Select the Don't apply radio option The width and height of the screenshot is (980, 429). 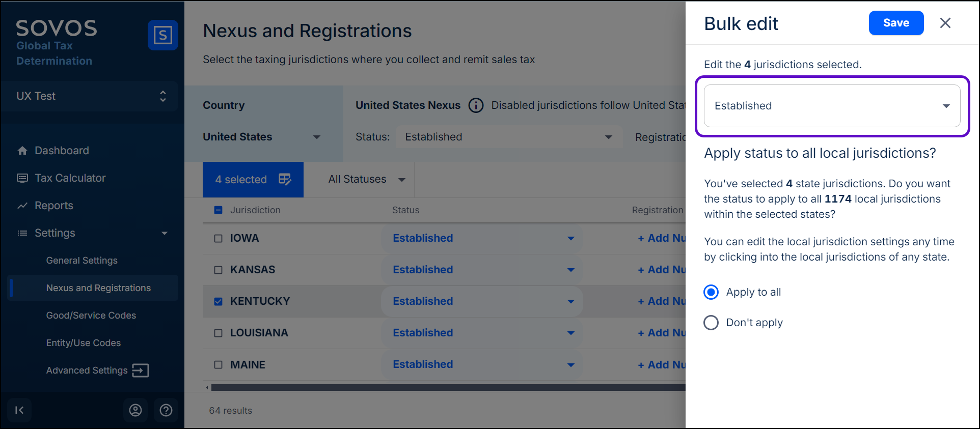click(711, 323)
